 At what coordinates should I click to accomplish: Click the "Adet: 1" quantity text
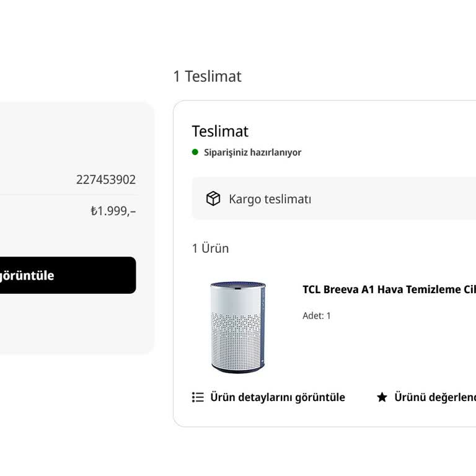pos(317,315)
